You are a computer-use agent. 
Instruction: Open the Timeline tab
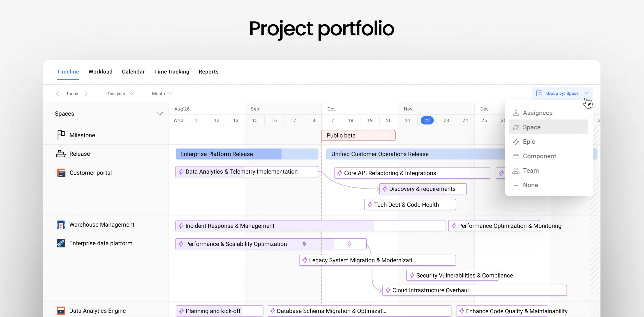click(68, 72)
